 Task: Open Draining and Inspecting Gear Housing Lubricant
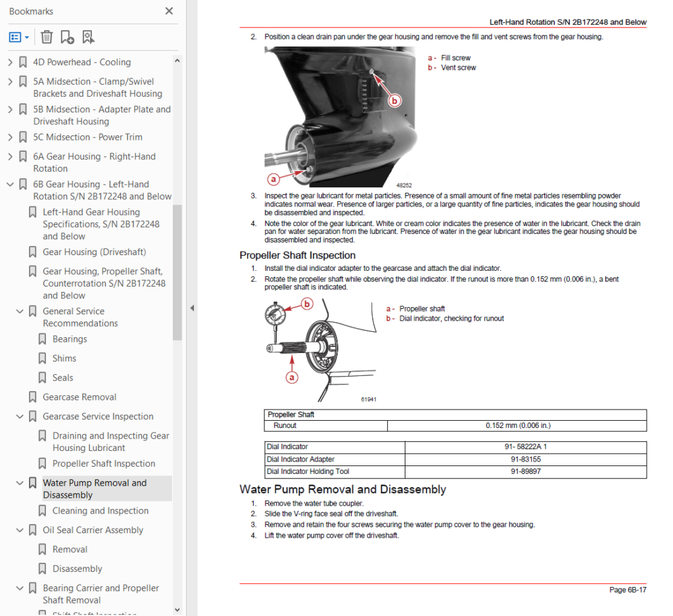(110, 442)
